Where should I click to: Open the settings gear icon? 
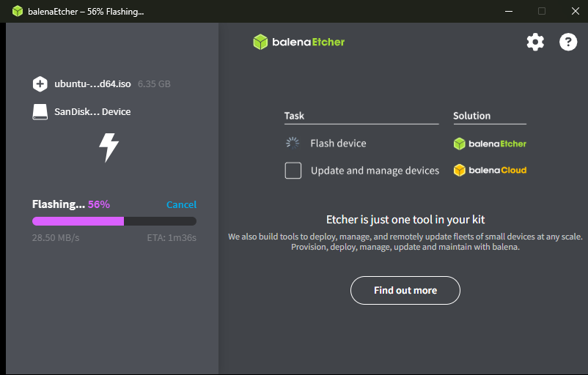point(535,42)
